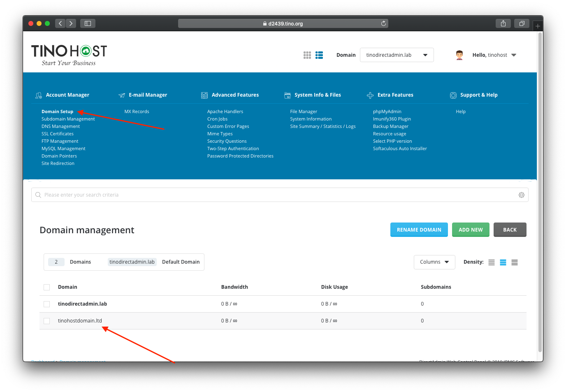Set compact table density
This screenshot has width=566, height=392.
click(x=492, y=262)
